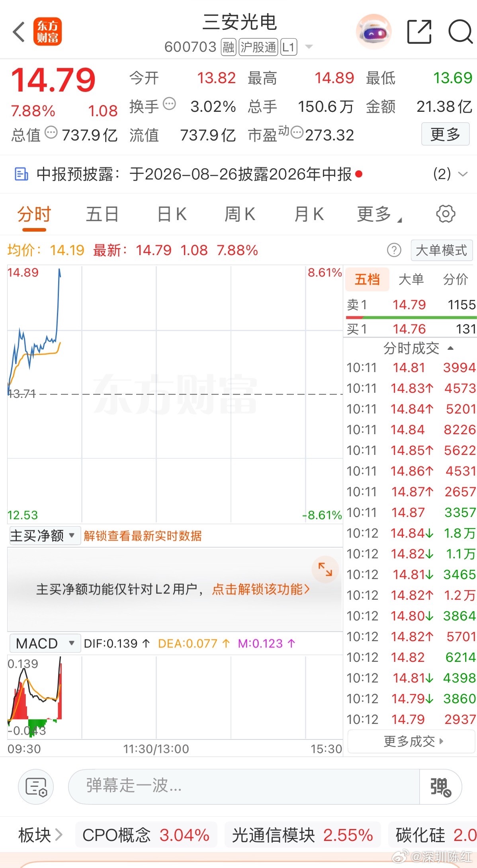This screenshot has height=868, width=477.
Task: Tap the 更多 quote details button
Action: click(x=445, y=134)
